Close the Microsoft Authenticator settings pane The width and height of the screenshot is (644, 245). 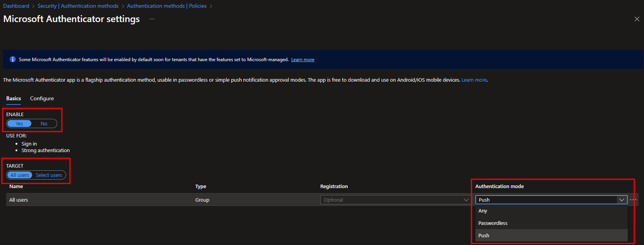(x=637, y=19)
